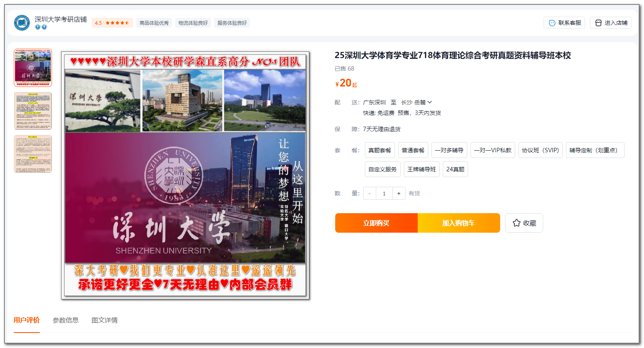Expand delivery destination 长沙 岳麓 dropdown
644x348 pixels.
(x=416, y=102)
